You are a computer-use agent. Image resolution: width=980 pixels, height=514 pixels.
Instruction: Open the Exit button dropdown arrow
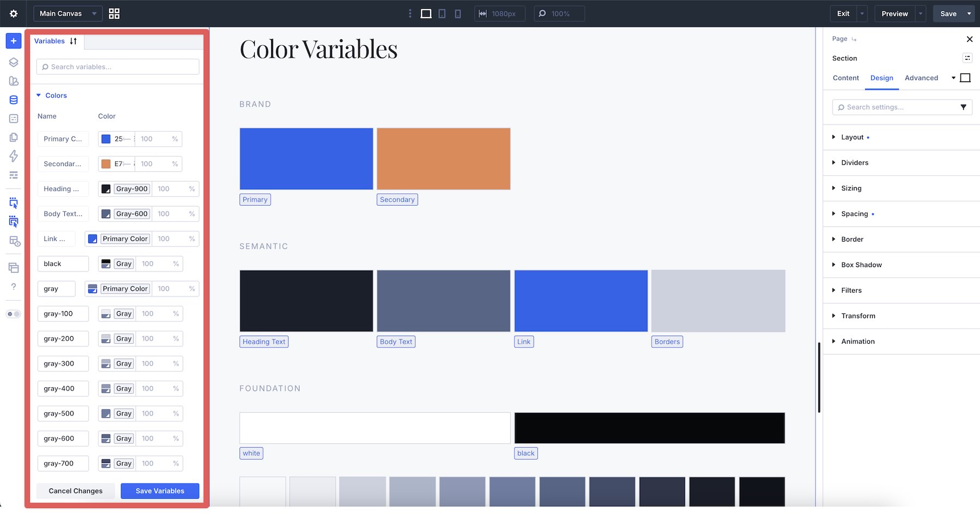pos(862,14)
